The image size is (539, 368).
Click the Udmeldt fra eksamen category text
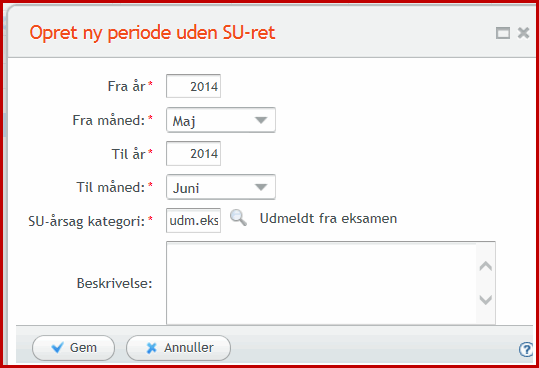click(x=328, y=219)
